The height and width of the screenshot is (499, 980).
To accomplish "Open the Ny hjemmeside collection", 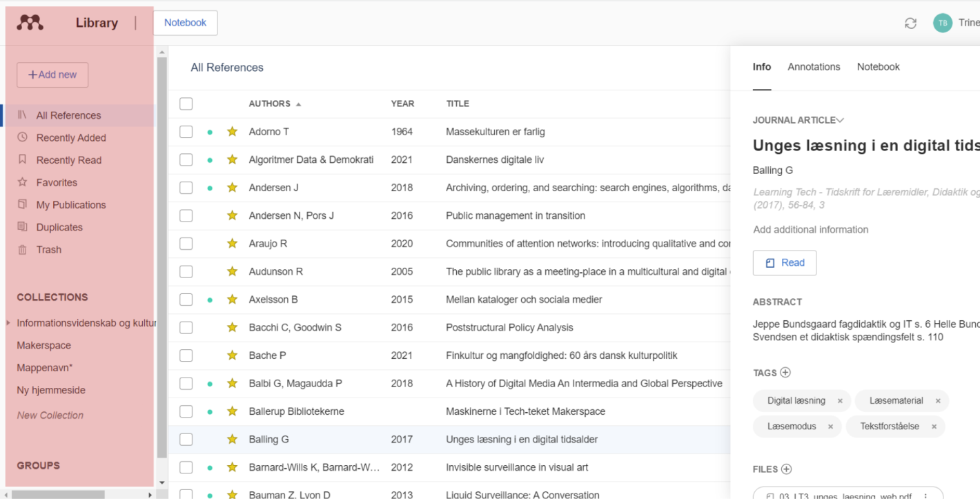I will 51,390.
